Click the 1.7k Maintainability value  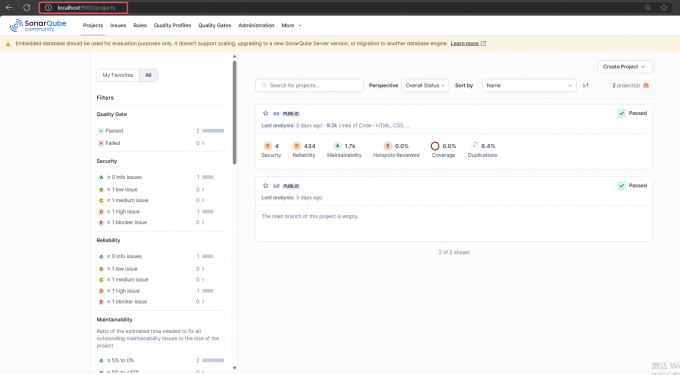point(350,146)
